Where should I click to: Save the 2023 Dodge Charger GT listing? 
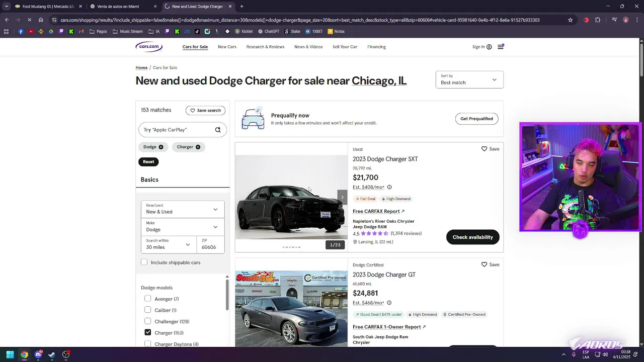[490, 264]
